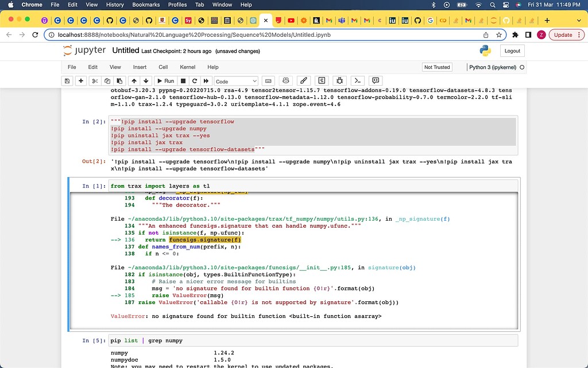
Task: Restart the kernel with circular arrow
Action: 195,81
